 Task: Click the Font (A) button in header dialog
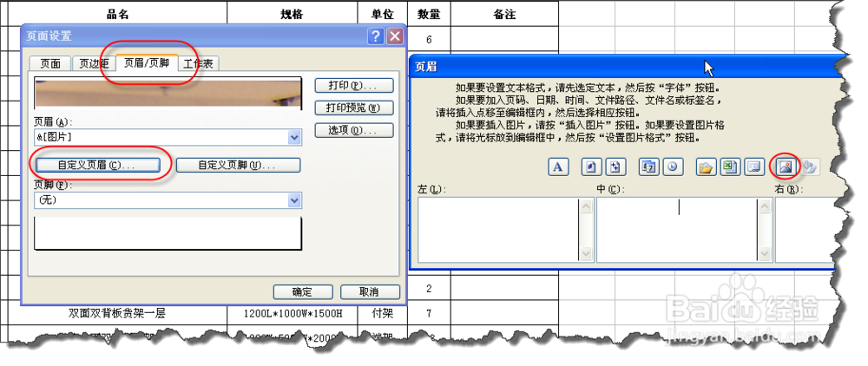[558, 167]
